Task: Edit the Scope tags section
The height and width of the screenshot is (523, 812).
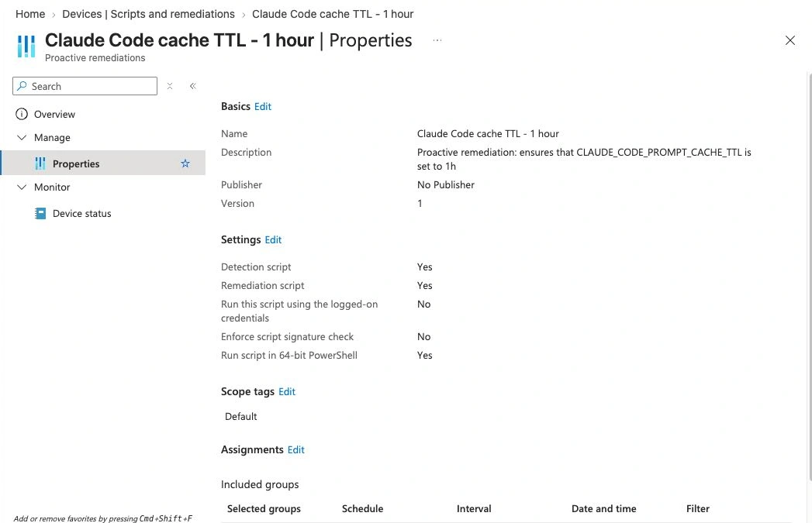Action: 287,391
